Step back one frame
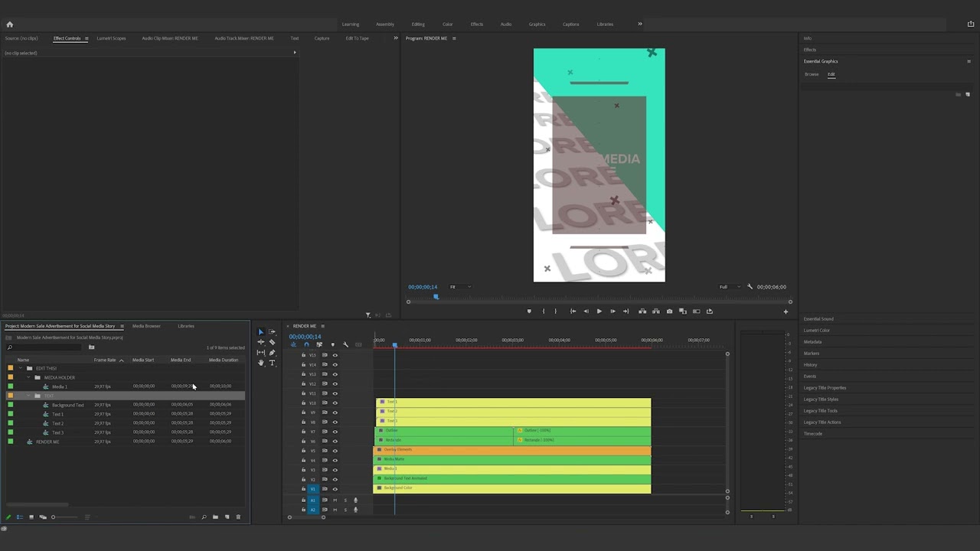Image resolution: width=980 pixels, height=551 pixels. pyautogui.click(x=586, y=311)
